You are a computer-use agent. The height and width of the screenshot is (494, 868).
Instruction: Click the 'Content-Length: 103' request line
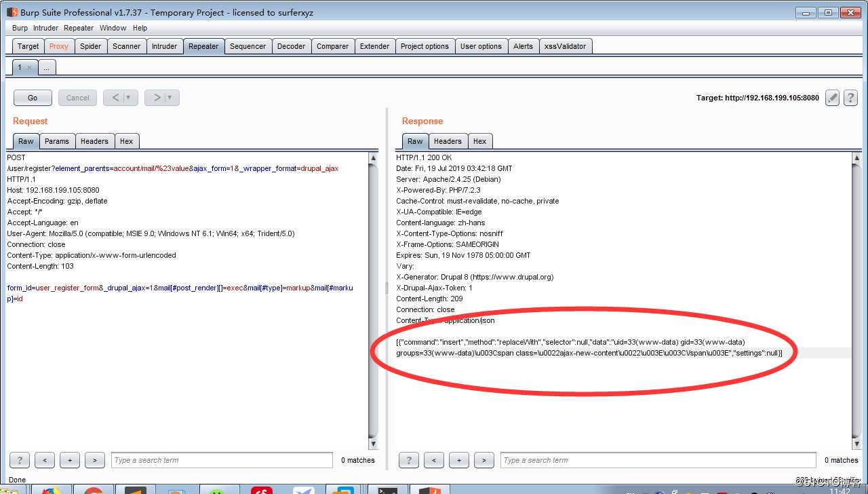(x=40, y=266)
